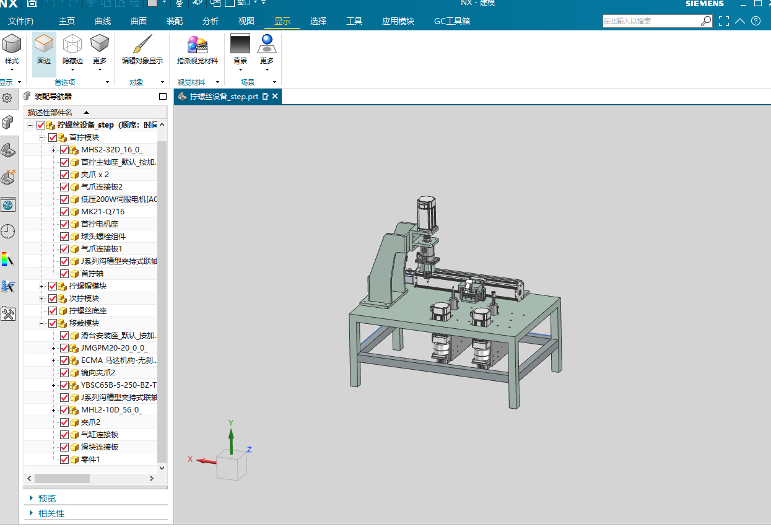The height and width of the screenshot is (532, 771).
Task: Uncheck the 球头螺栓组件 checkbox
Action: point(64,237)
